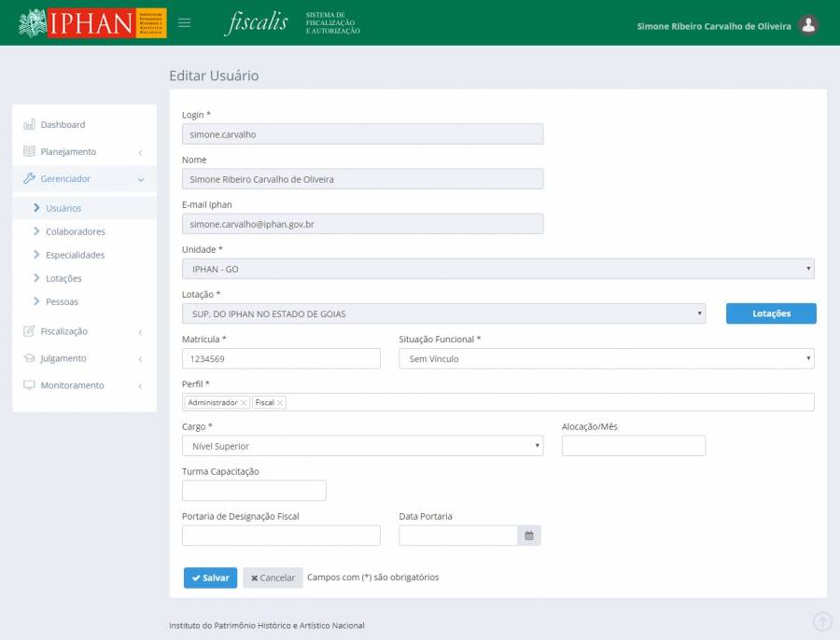Open the Situação Funcional dropdown
Screen dimensions: 840x640
coord(606,359)
